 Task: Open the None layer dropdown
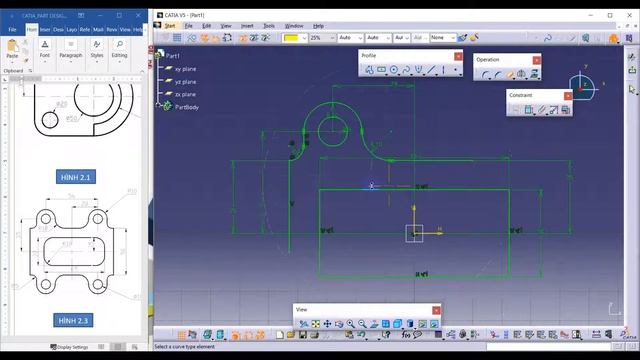point(453,38)
